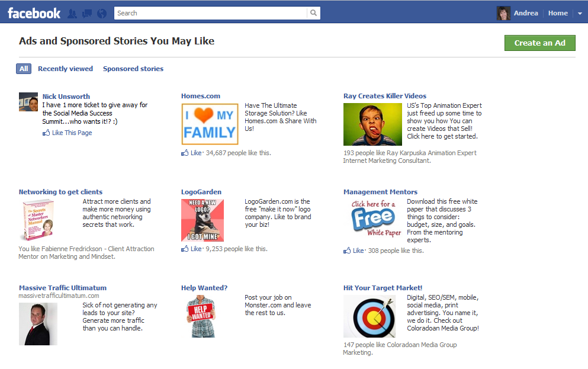Click the Create an Ad button
The image size is (588, 369).
tap(539, 43)
